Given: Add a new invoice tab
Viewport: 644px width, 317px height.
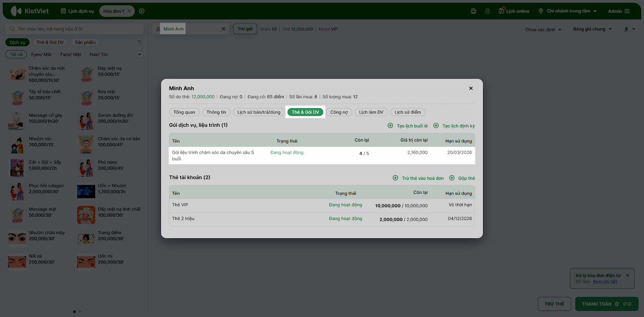Looking at the screenshot, I should (142, 11).
